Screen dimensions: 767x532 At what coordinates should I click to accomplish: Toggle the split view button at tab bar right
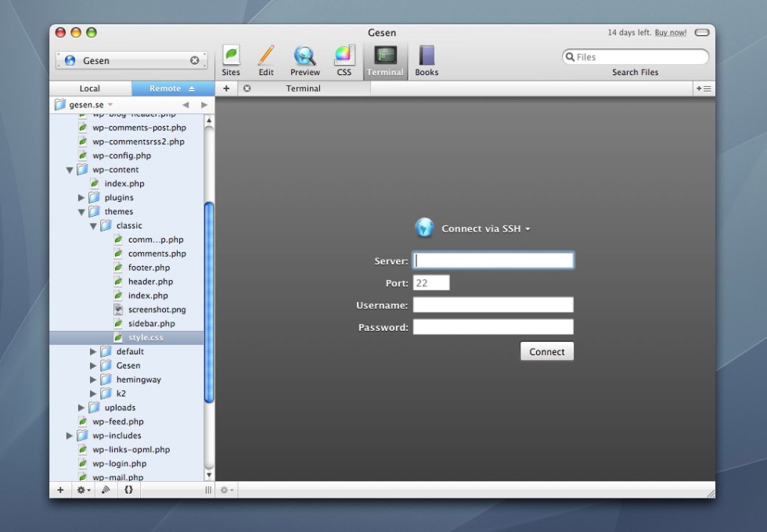(x=704, y=88)
